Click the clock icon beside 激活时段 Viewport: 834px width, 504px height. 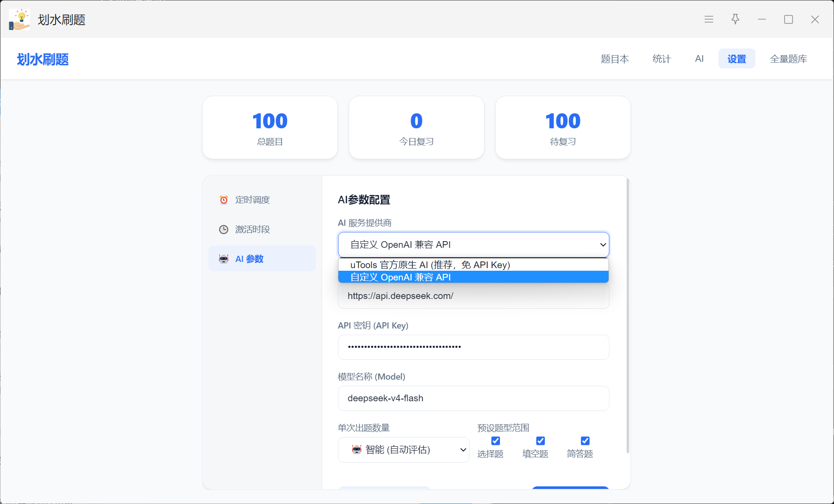tap(224, 229)
